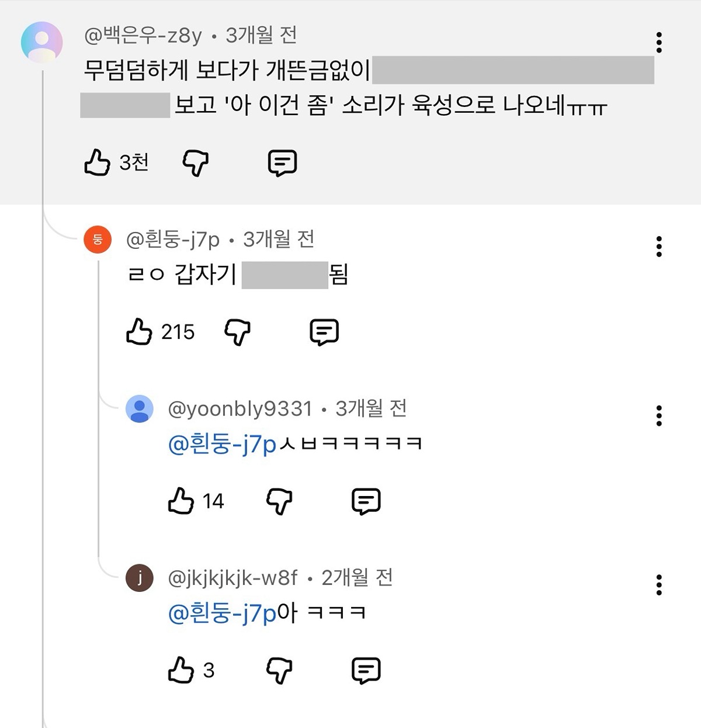Image resolution: width=701 pixels, height=728 pixels.
Task: Like the @jkjkjkjk-w8f reply with 3 likes
Action: pos(181,670)
